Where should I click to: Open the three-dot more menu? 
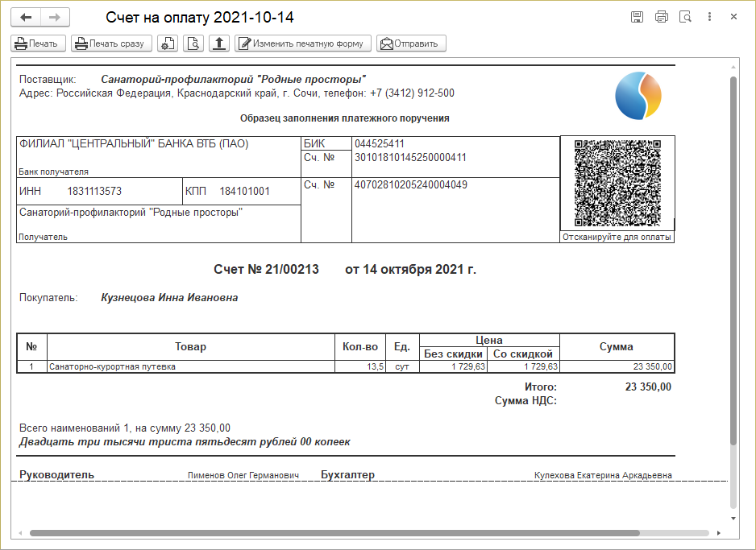709,17
